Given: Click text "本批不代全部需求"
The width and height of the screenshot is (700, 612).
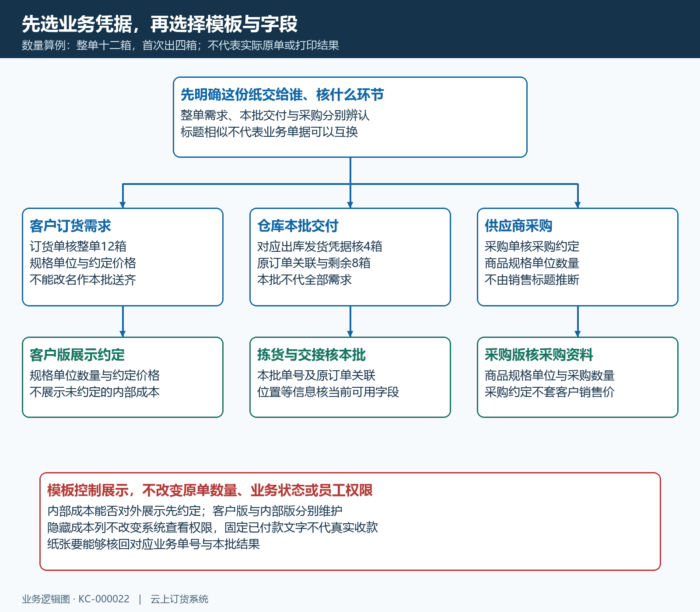Looking at the screenshot, I should coord(304,280).
